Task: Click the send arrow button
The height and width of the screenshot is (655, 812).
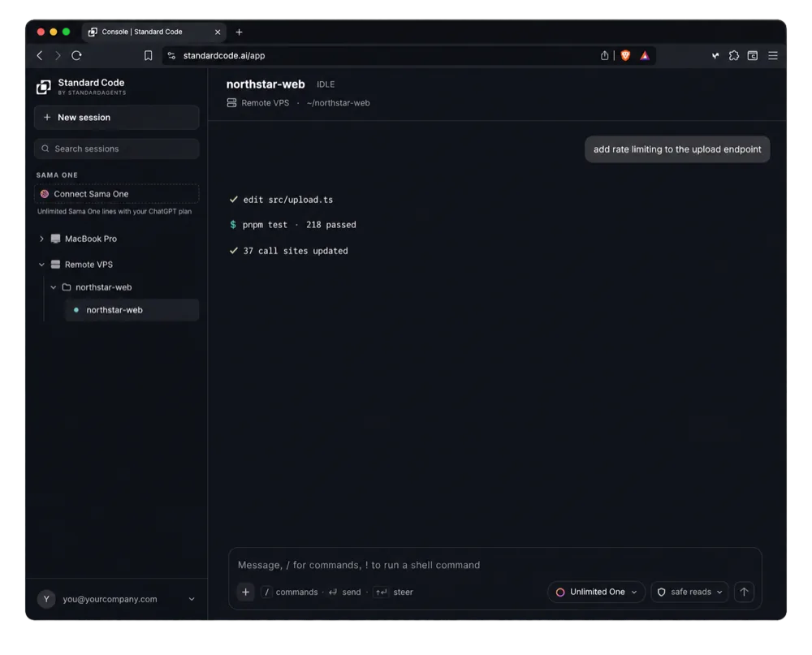Action: (744, 592)
